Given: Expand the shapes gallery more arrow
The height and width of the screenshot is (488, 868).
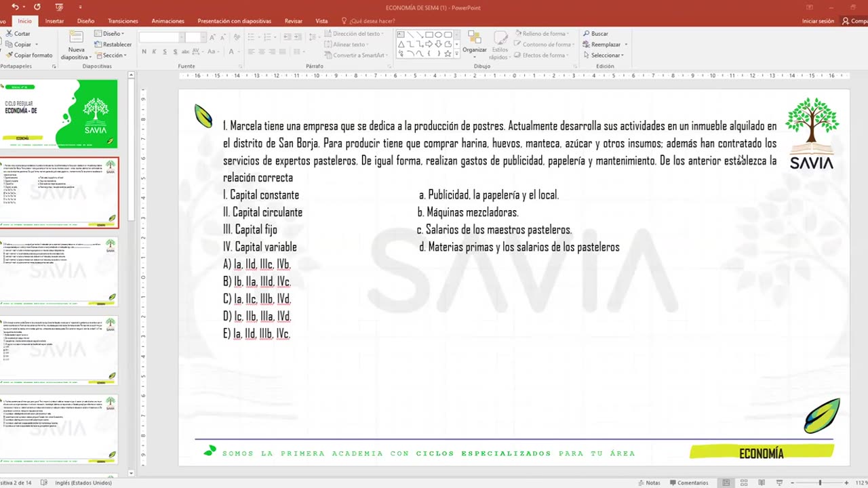Looking at the screenshot, I should pyautogui.click(x=457, y=54).
